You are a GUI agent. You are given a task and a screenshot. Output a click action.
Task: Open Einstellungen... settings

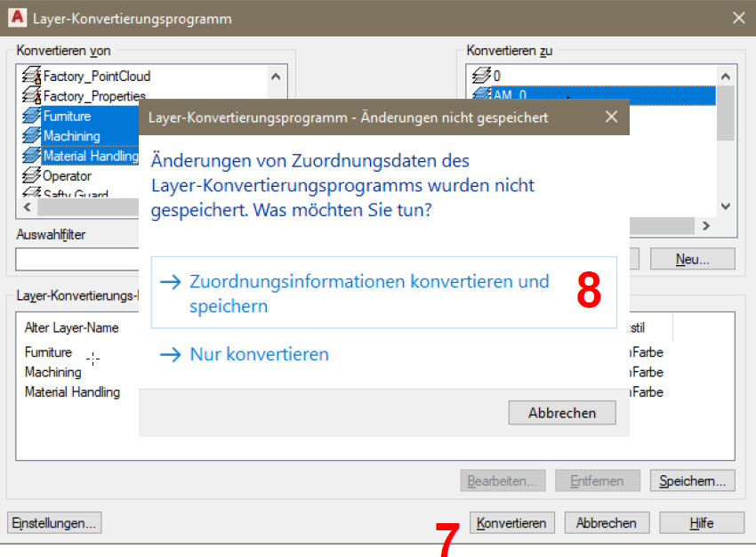[54, 523]
